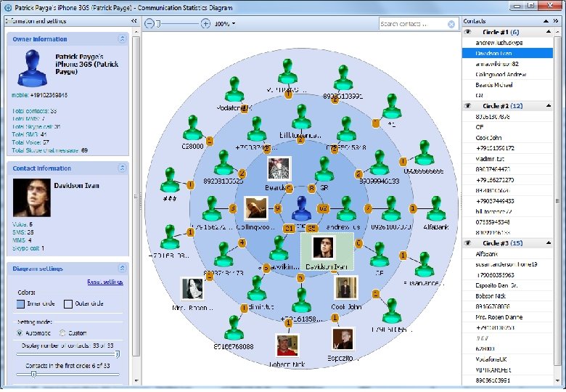Image resolution: width=566 pixels, height=392 pixels.
Task: Click the zoom slider handle in the toolbar
Action: tap(158, 24)
